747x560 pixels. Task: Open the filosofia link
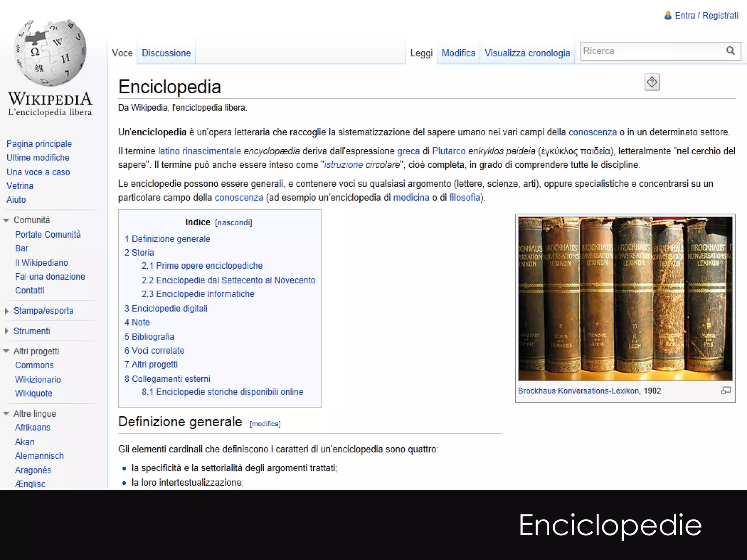465,198
